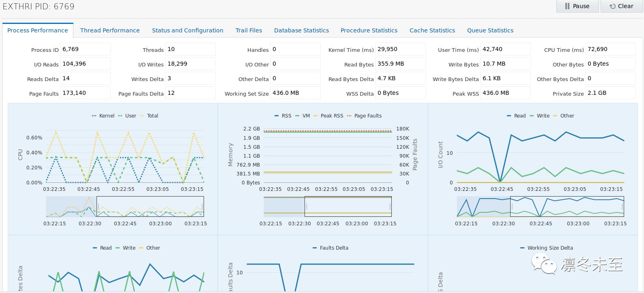Click the I/O Writes field 18,299
Viewport: 644px width, 293px height.
190,64
